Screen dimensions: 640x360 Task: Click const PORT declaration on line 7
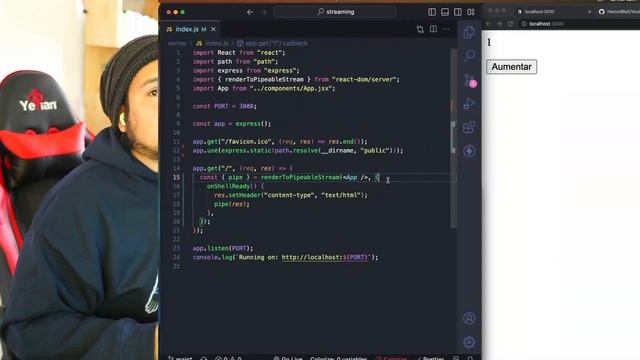[224, 106]
